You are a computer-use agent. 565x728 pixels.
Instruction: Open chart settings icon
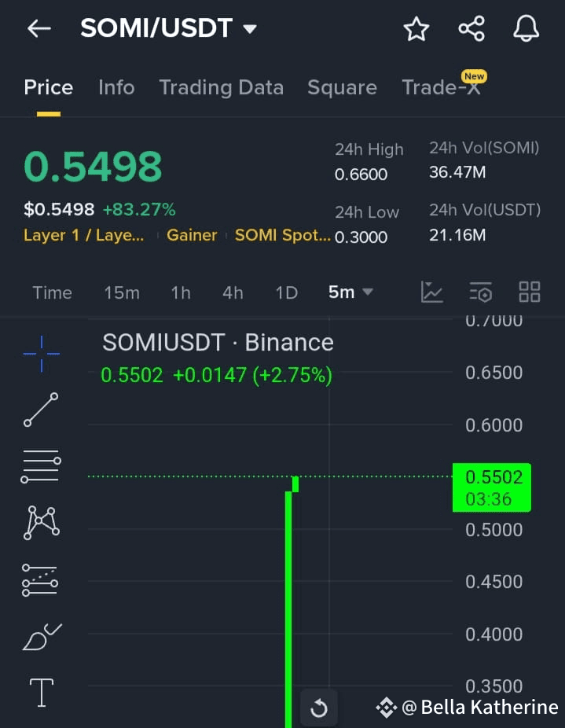tap(480, 292)
